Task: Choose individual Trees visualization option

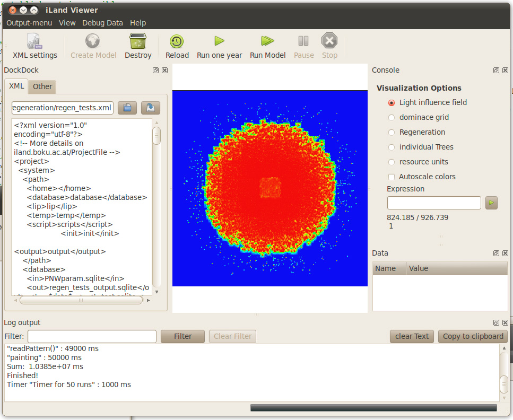Action: (392, 147)
